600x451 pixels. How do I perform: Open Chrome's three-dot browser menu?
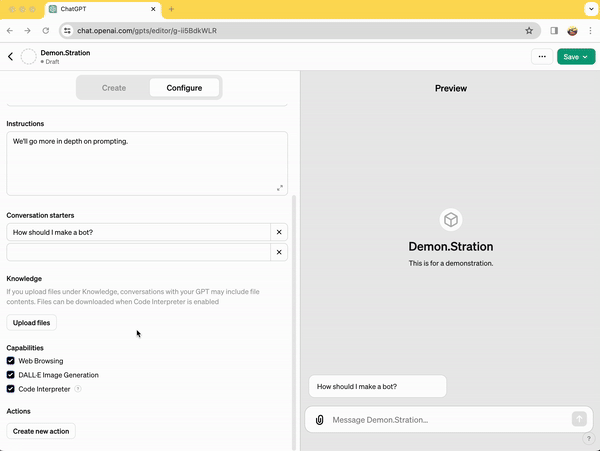point(590,31)
